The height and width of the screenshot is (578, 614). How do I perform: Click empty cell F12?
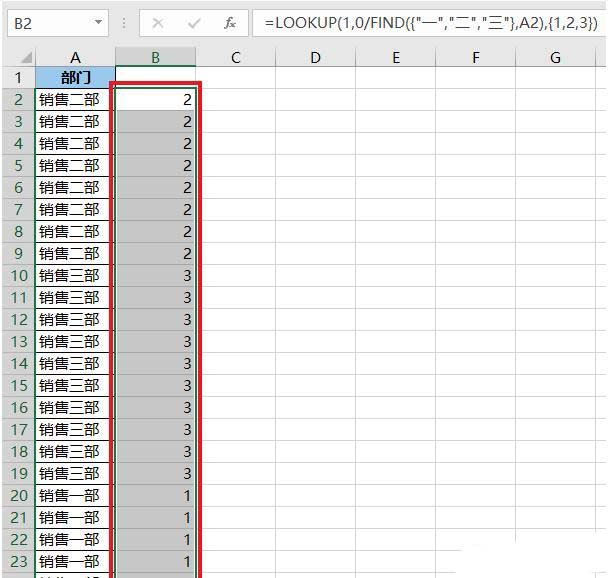pos(475,320)
